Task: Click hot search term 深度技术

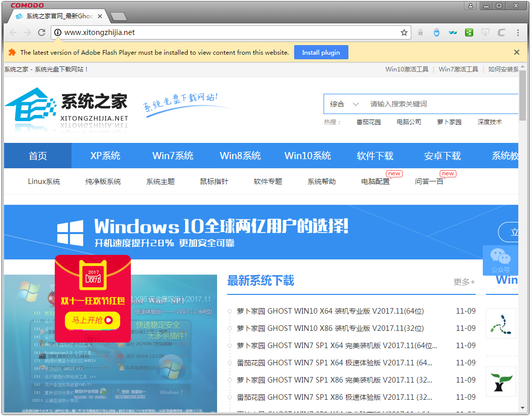Action: pos(489,122)
